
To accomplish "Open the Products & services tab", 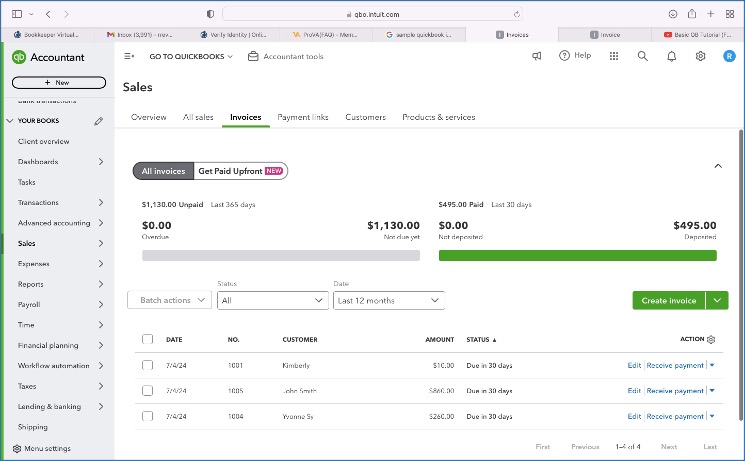I will coord(438,117).
